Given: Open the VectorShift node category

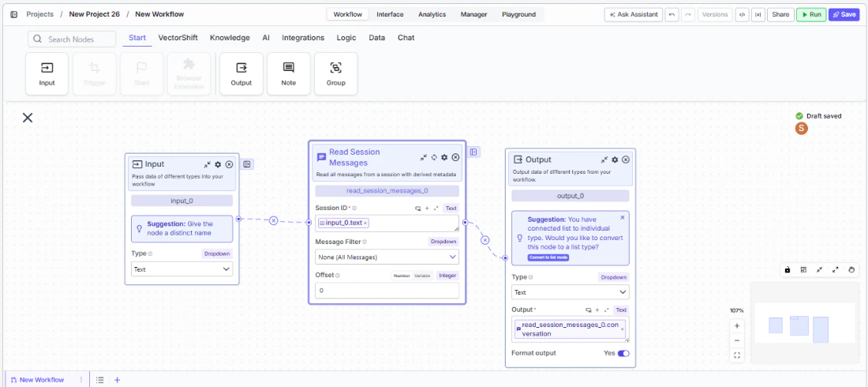Looking at the screenshot, I should (178, 38).
